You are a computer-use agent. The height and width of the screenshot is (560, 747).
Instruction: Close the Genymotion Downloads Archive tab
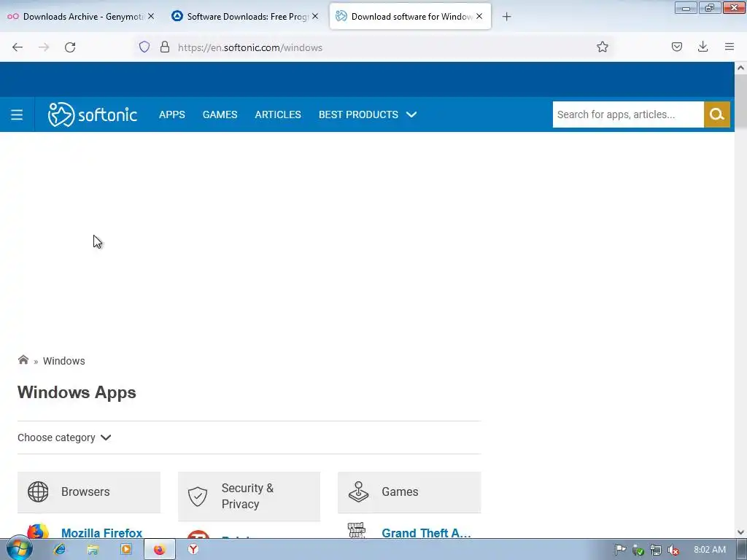[x=151, y=16]
